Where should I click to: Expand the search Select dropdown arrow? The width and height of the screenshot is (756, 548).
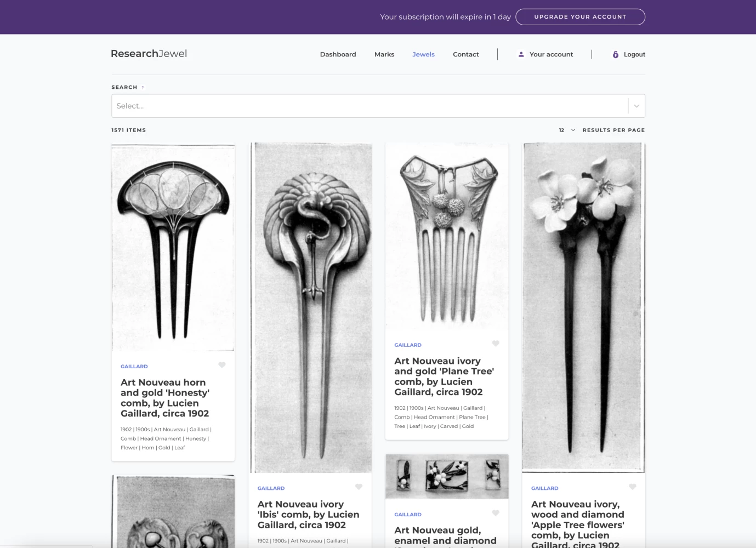tap(636, 106)
